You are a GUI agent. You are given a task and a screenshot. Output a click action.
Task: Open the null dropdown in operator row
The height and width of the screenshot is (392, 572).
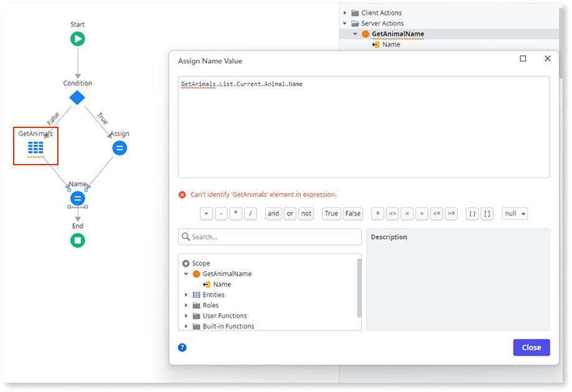pyautogui.click(x=514, y=213)
